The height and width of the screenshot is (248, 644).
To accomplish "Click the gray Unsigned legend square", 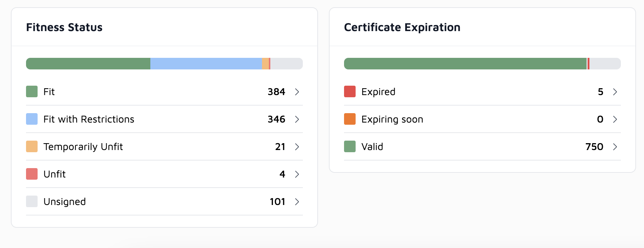I will click(31, 201).
